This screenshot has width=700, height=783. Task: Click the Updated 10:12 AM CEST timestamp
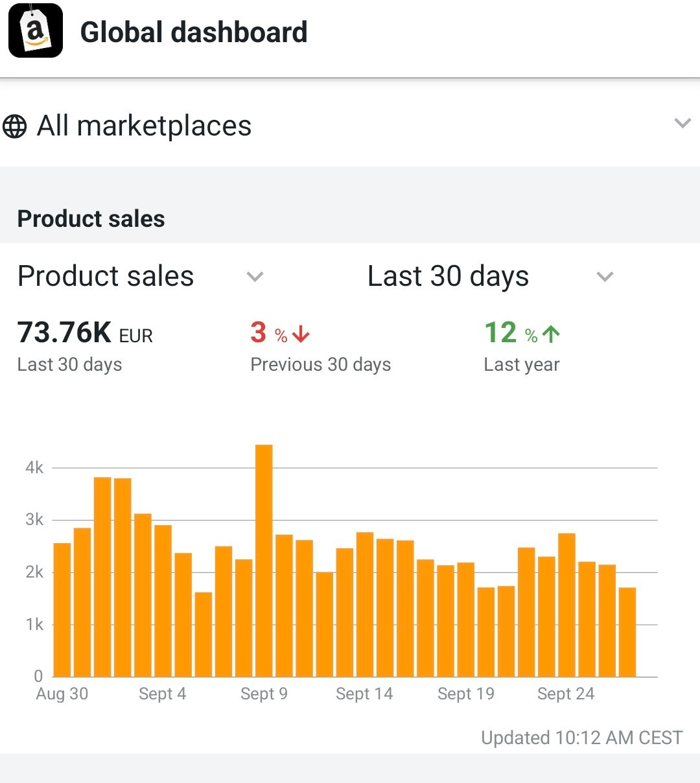581,738
